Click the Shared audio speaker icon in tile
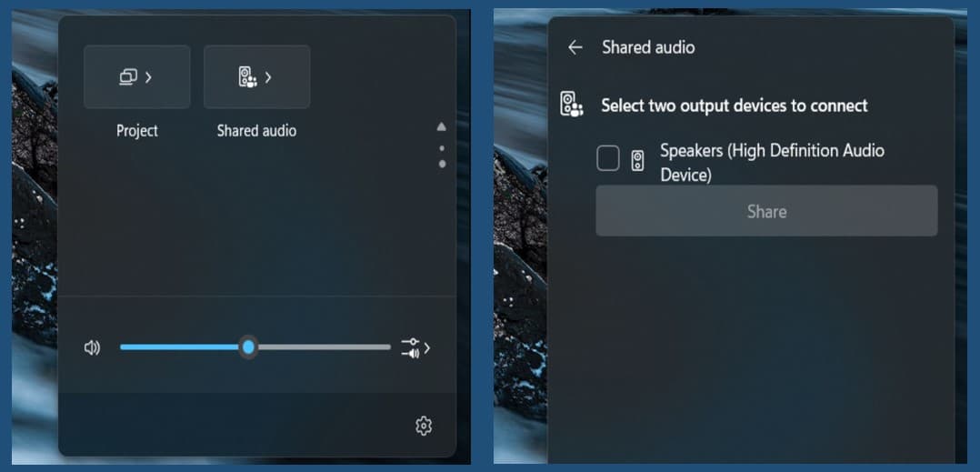980x472 pixels. pos(247,77)
